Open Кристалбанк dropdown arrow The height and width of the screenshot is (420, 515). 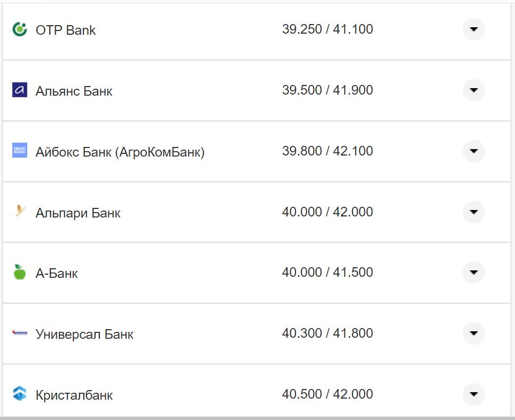click(473, 394)
